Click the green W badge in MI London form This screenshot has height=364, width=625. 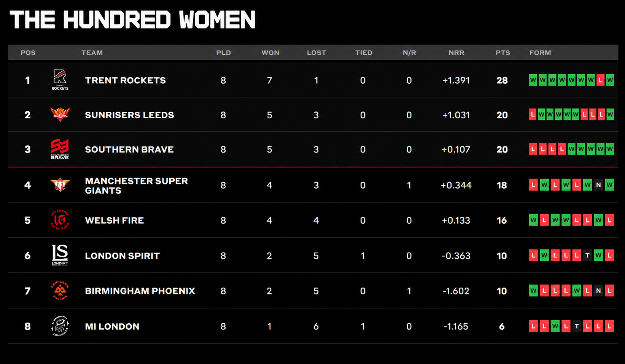point(555,326)
